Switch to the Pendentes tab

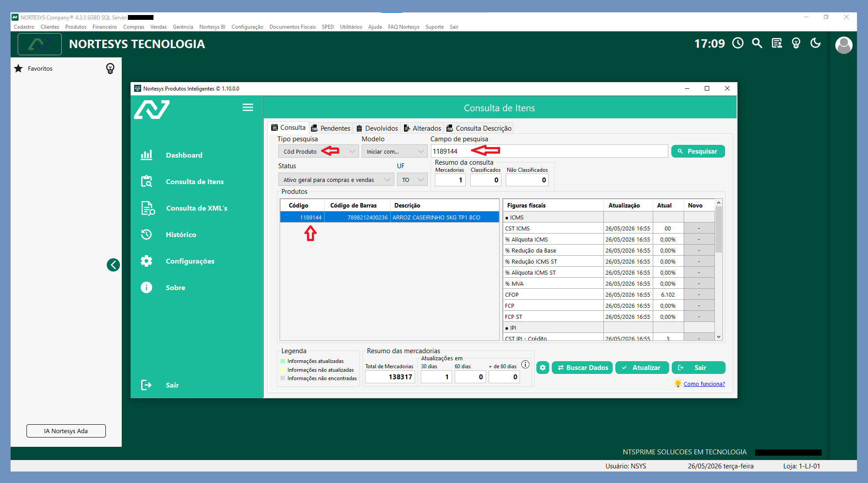coord(331,128)
